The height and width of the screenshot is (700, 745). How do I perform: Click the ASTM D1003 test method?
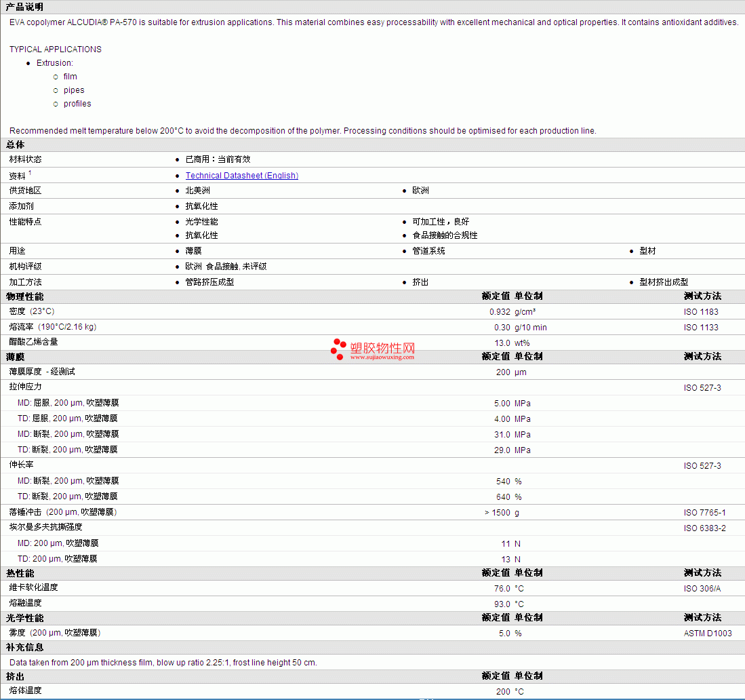[708, 634]
